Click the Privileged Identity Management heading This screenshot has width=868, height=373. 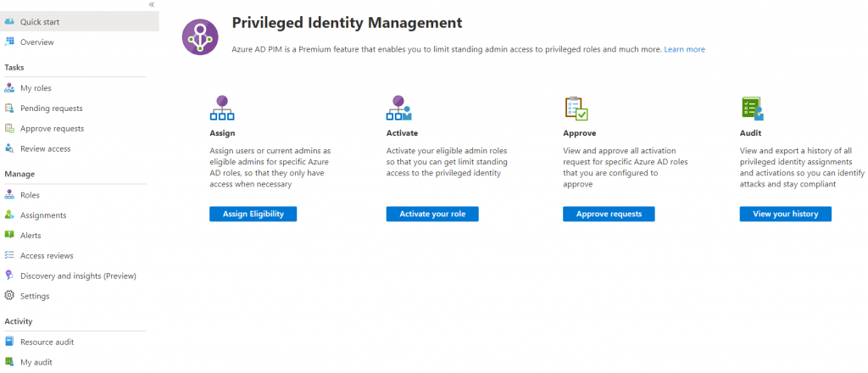[x=347, y=23]
